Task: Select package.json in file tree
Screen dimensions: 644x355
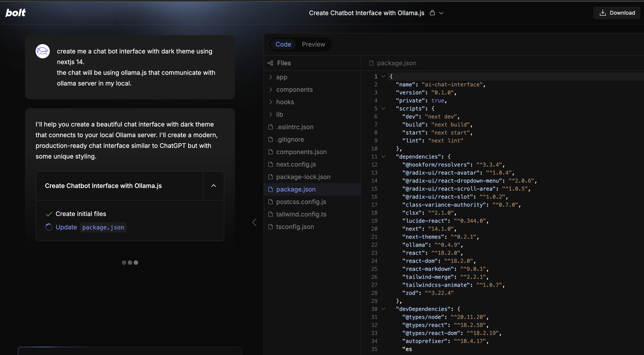Action: point(312,189)
